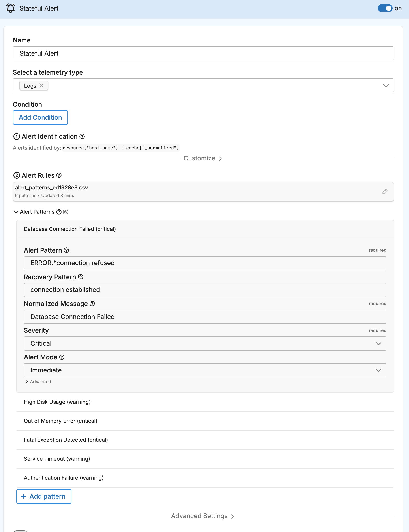Click the Add pattern button
Viewport: 409px width, 532px height.
pos(44,496)
